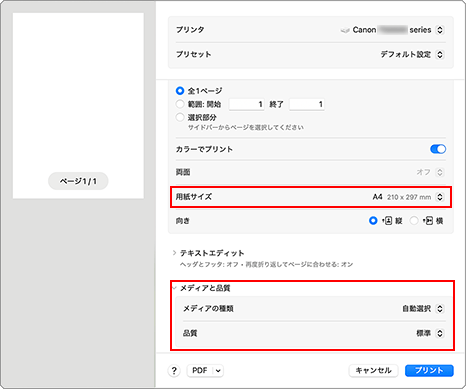Click the 終了 page number field

[x=307, y=104]
